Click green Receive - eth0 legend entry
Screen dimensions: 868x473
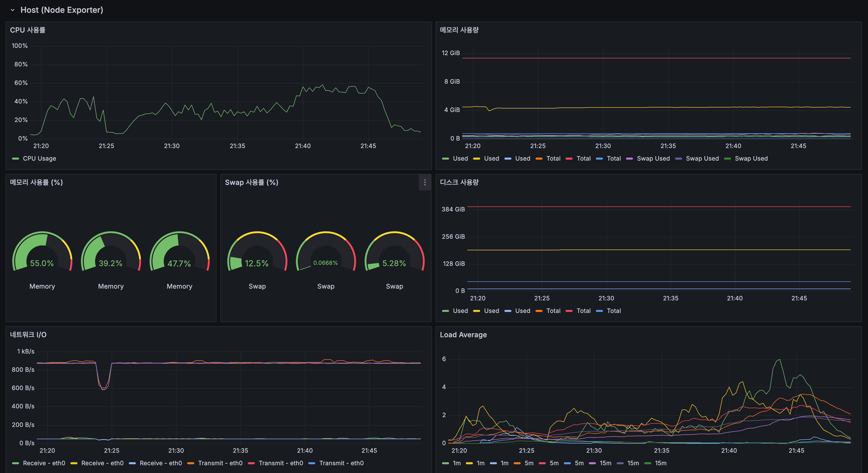click(44, 463)
